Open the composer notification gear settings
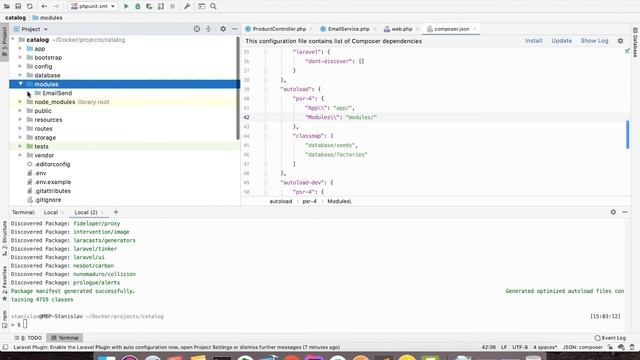 [620, 41]
